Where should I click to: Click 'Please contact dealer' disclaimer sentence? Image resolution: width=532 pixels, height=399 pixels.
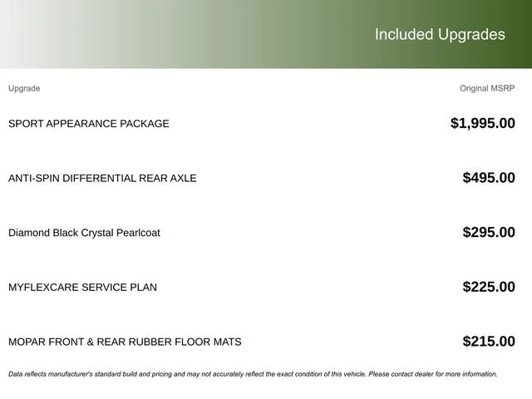click(433, 374)
